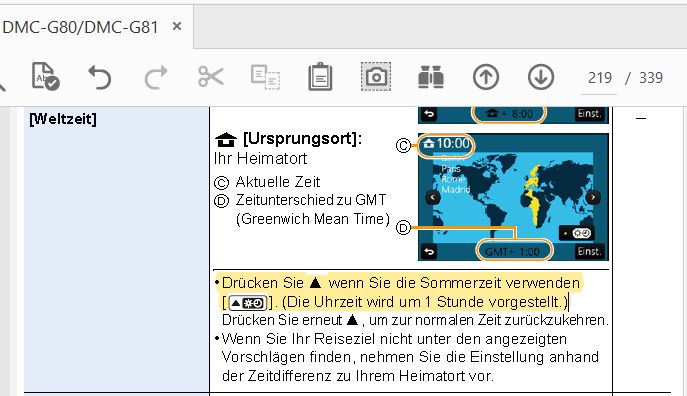Image resolution: width=687 pixels, height=396 pixels.
Task: Click 'der Zeitdifferenz zu Ihrem Heimatort vor.'
Action: point(358,376)
